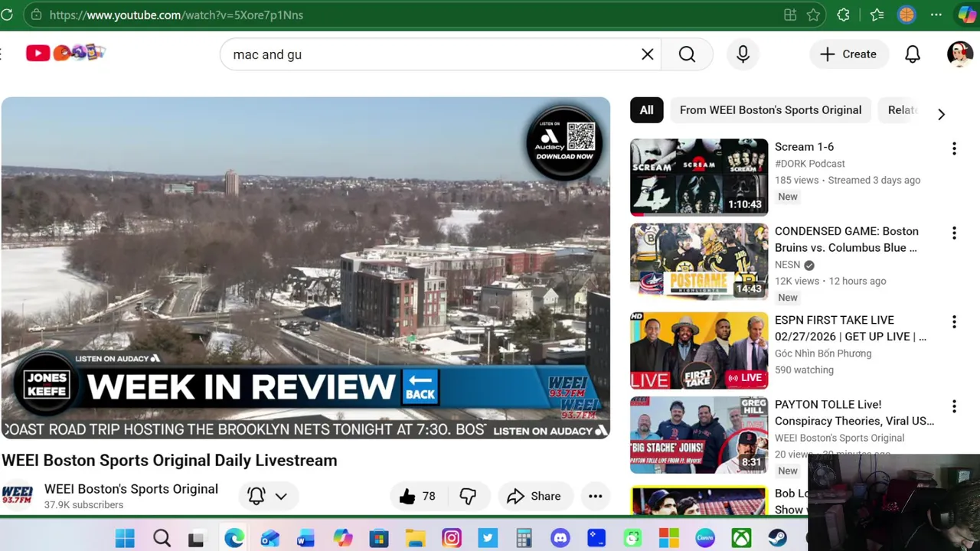Viewport: 980px width, 551px height.
Task: Dislike the livestream video
Action: [x=468, y=496]
